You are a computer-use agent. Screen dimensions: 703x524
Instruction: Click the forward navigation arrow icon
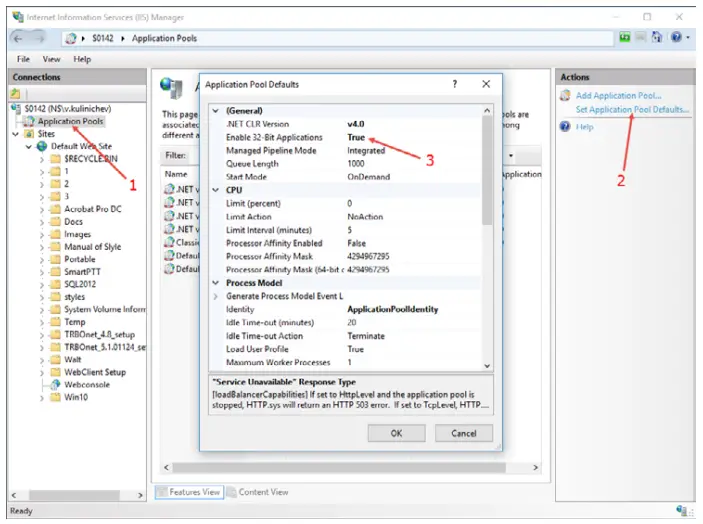point(40,39)
